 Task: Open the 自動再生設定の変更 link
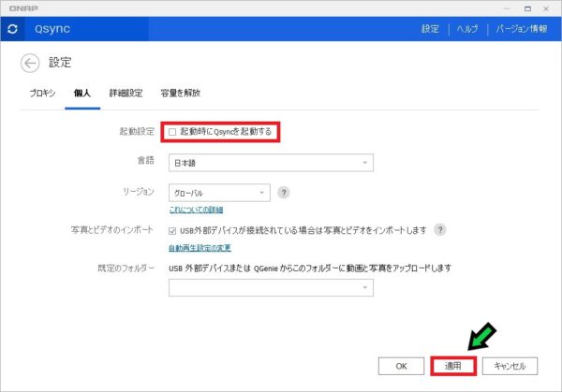point(200,248)
